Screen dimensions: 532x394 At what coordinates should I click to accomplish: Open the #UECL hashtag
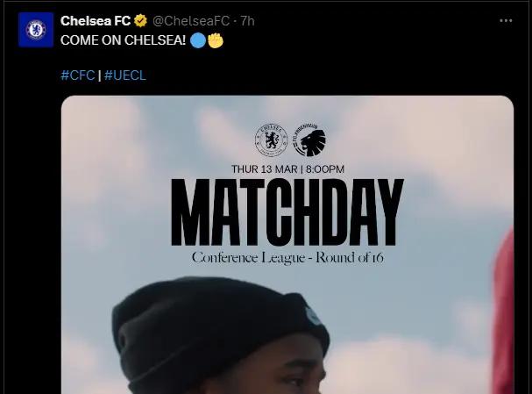[125, 75]
